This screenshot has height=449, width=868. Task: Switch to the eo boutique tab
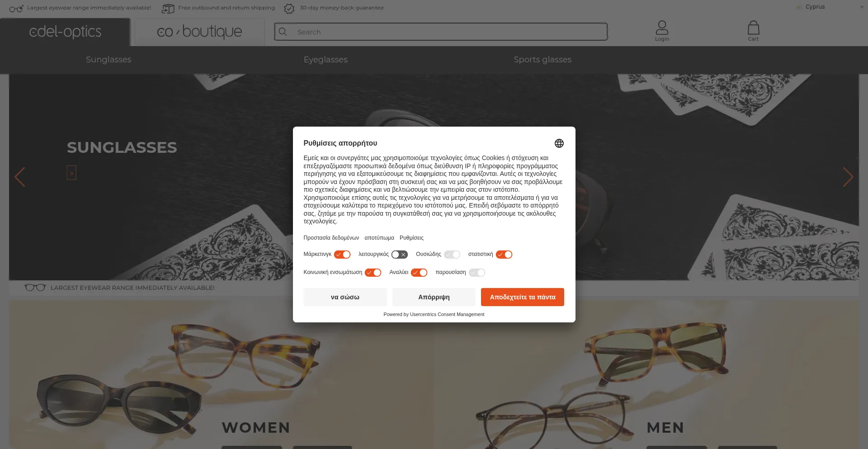pos(199,32)
